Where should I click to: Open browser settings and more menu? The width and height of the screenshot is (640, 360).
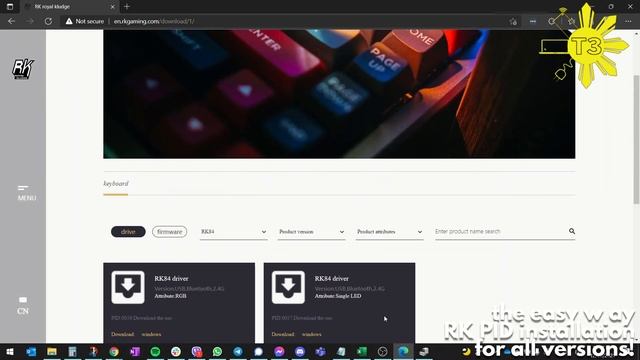click(x=628, y=21)
